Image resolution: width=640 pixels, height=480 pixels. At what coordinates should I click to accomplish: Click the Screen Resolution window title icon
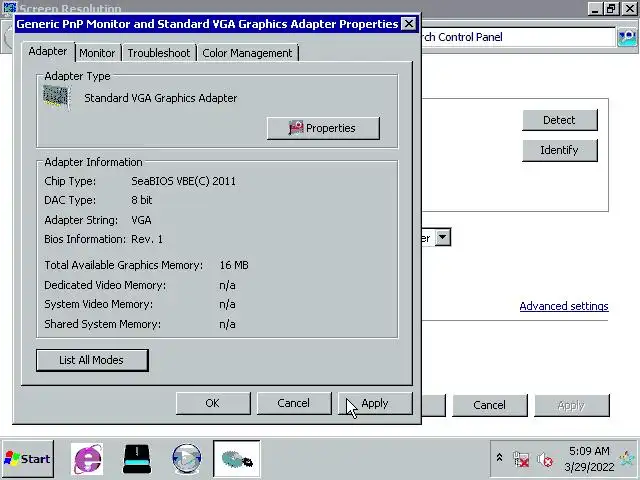tap(9, 7)
